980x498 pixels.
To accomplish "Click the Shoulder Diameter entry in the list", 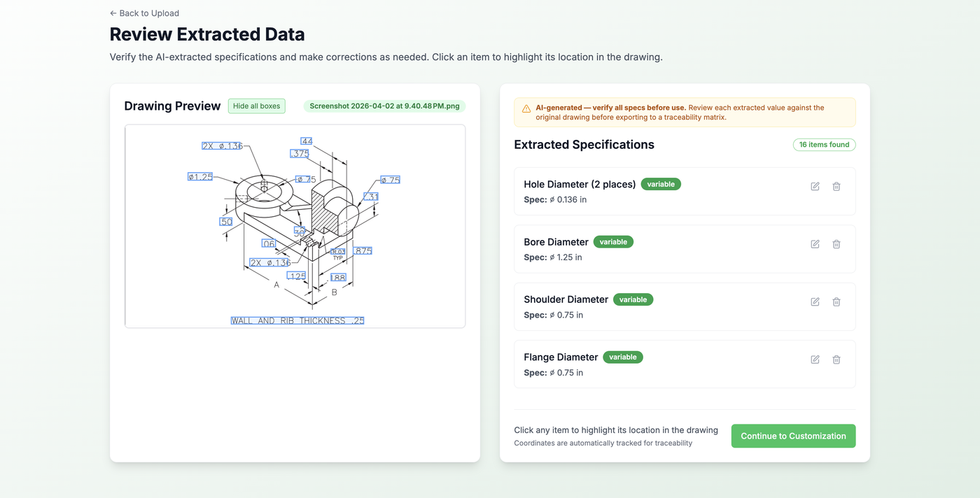I will [630, 306].
